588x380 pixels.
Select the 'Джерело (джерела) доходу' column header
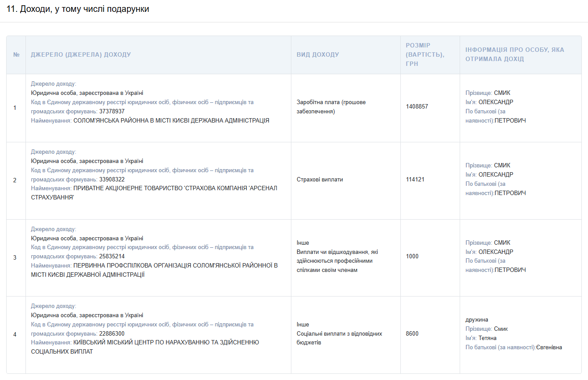[81, 55]
